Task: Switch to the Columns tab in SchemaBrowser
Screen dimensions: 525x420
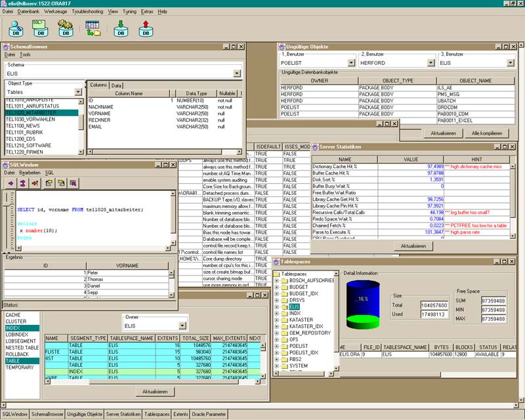Action: coord(98,85)
